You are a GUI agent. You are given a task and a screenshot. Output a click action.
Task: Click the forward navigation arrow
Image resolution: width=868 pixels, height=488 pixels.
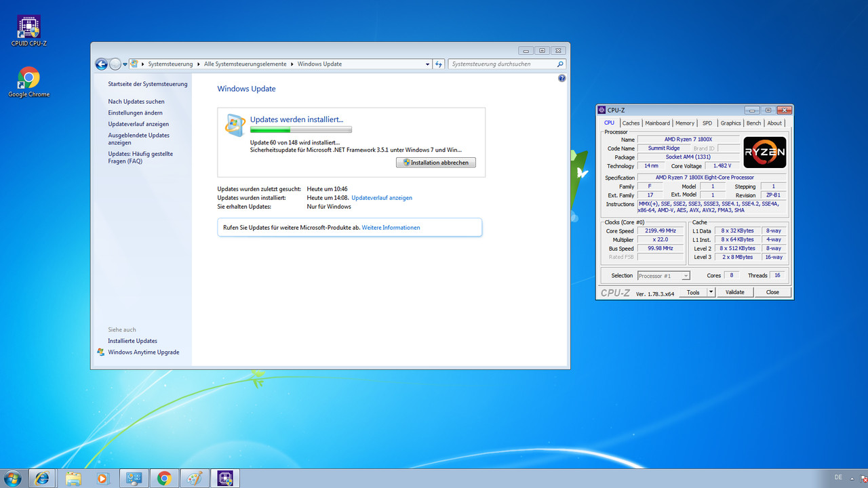pos(115,64)
